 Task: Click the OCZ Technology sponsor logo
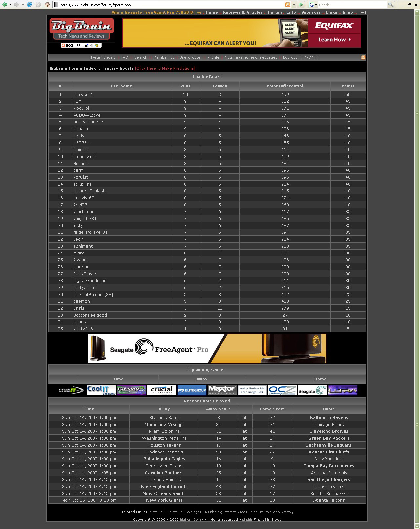pos(282,390)
